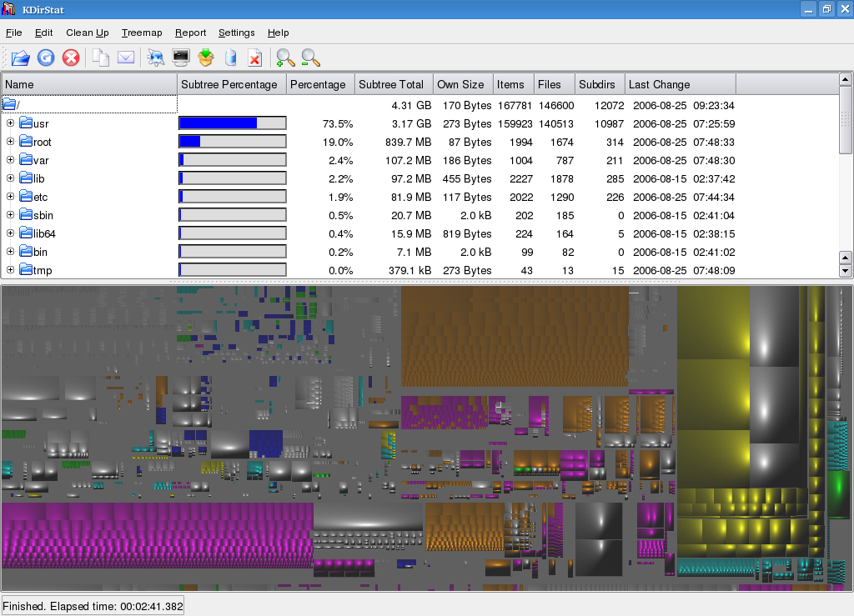The height and width of the screenshot is (616, 854).
Task: Click the KDirStat application icon in title bar
Action: [x=8, y=8]
